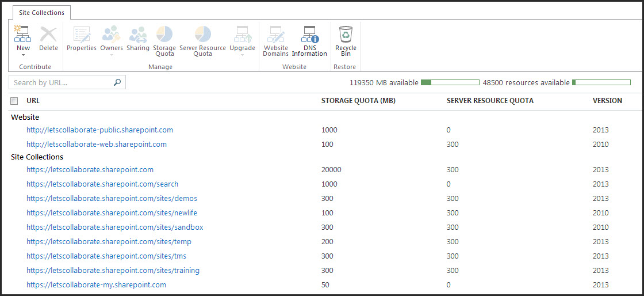
Task: Click the Website Domains icon
Action: 275,35
